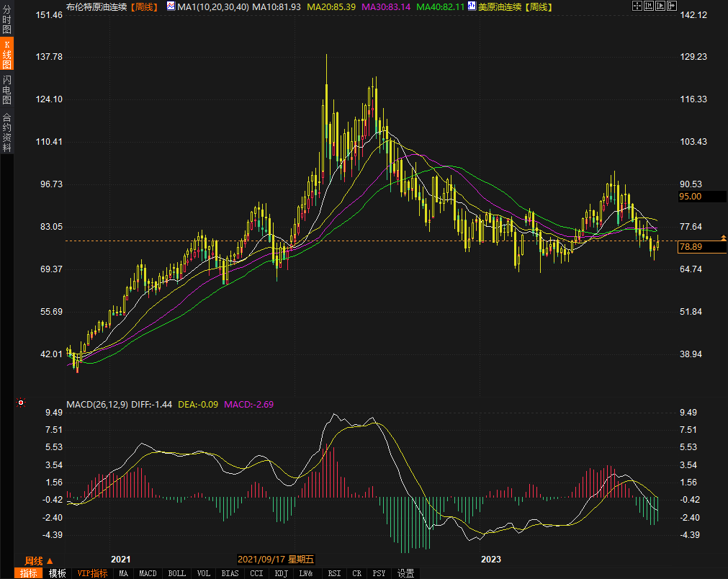The width and height of the screenshot is (728, 579).
Task: Click the MA1 indicator icon beside MA1(10,20,30,40)
Action: point(171,6)
